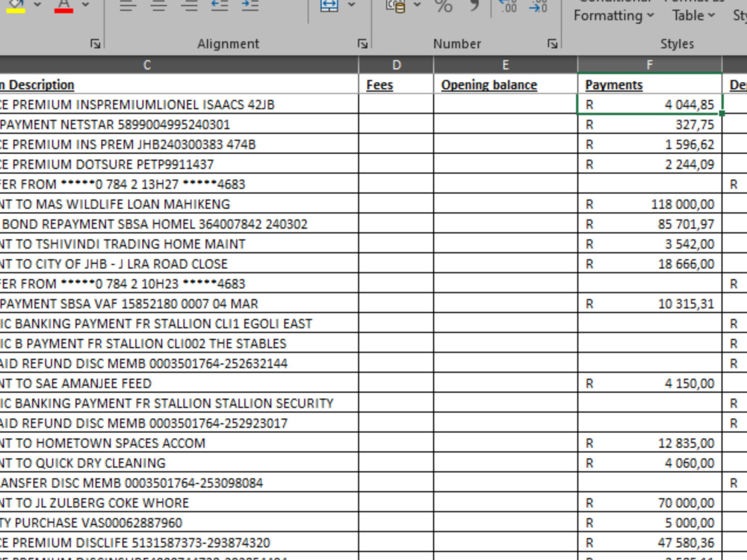Click the SAE AMANJEE FEED description cell

click(179, 383)
